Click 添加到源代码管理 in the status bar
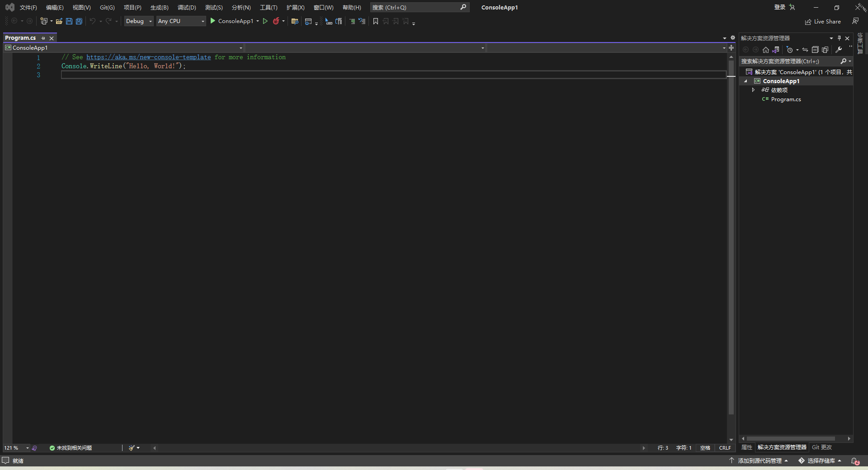The image size is (868, 470). [x=759, y=461]
